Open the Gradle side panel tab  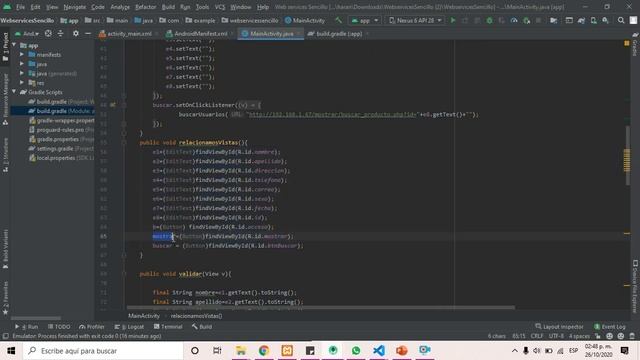coord(635,45)
